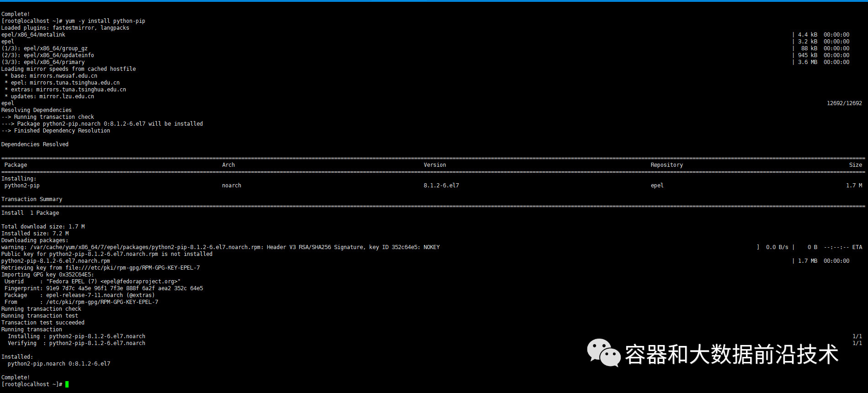Click the 'Installed:' heading
Viewport: 868px width, 393px height.
click(17, 357)
